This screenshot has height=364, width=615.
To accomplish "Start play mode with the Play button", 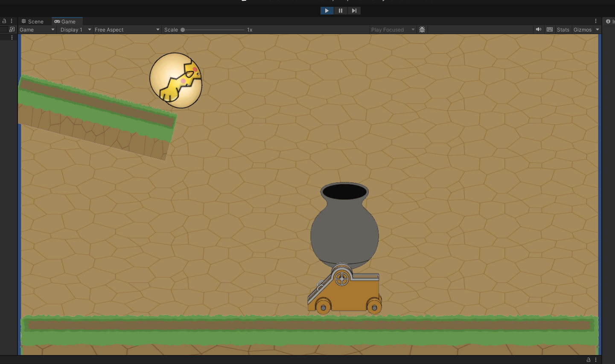I will pos(327,11).
